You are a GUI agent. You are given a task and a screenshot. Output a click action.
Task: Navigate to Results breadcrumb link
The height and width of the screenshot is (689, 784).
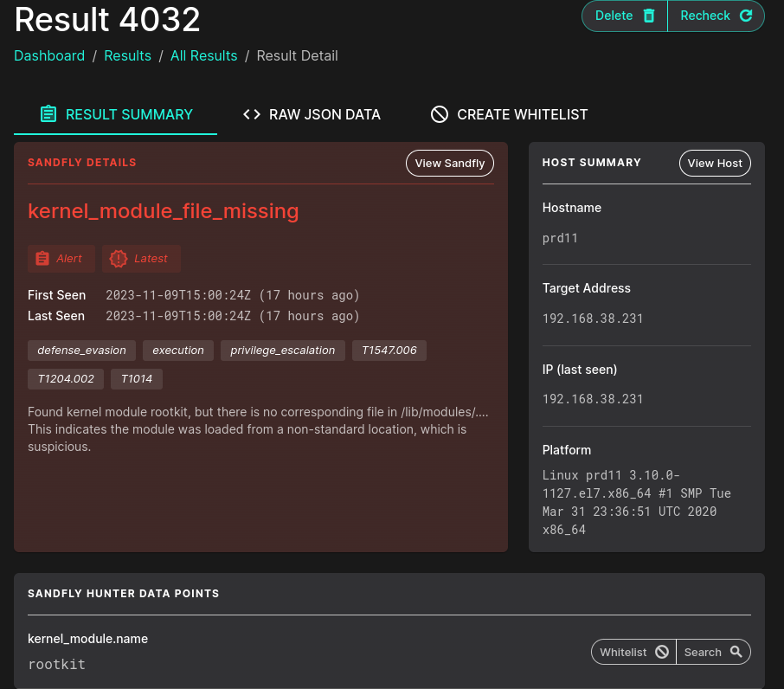coord(127,55)
